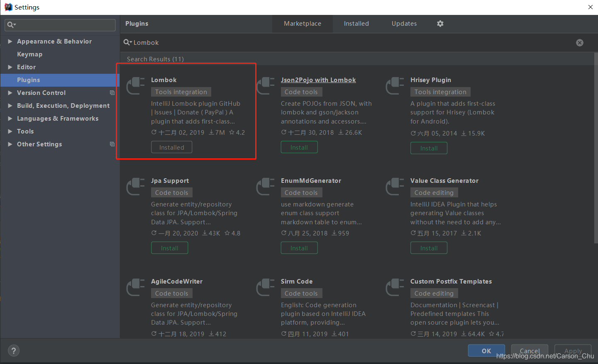Open the Custom Postfix Templates title

451,281
